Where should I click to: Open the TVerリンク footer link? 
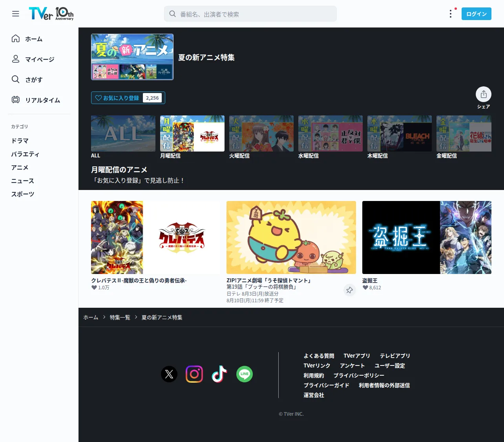pyautogui.click(x=317, y=365)
